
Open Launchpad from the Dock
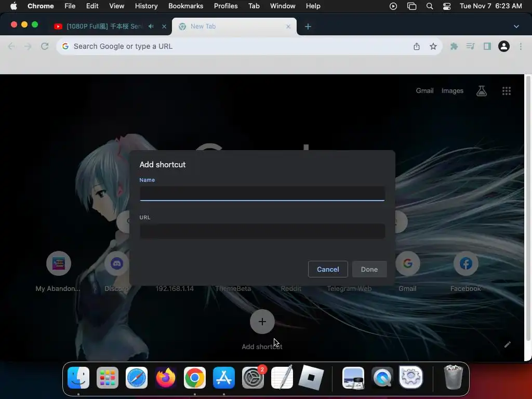pos(108,378)
